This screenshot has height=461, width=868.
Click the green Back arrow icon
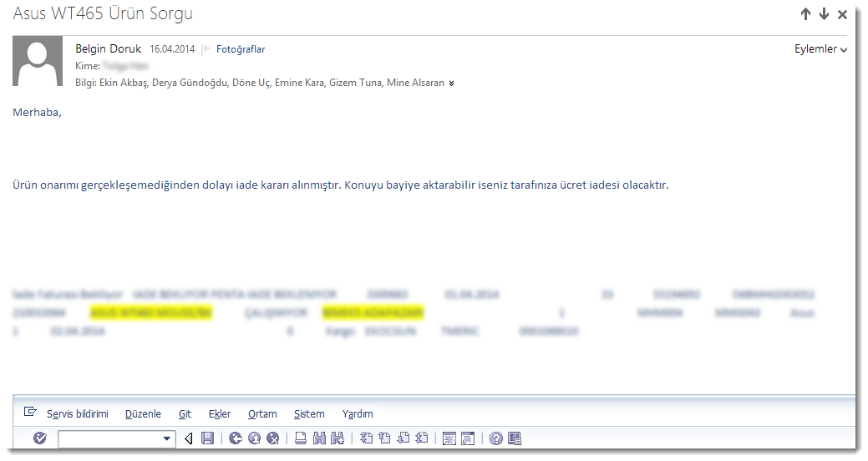click(236, 438)
